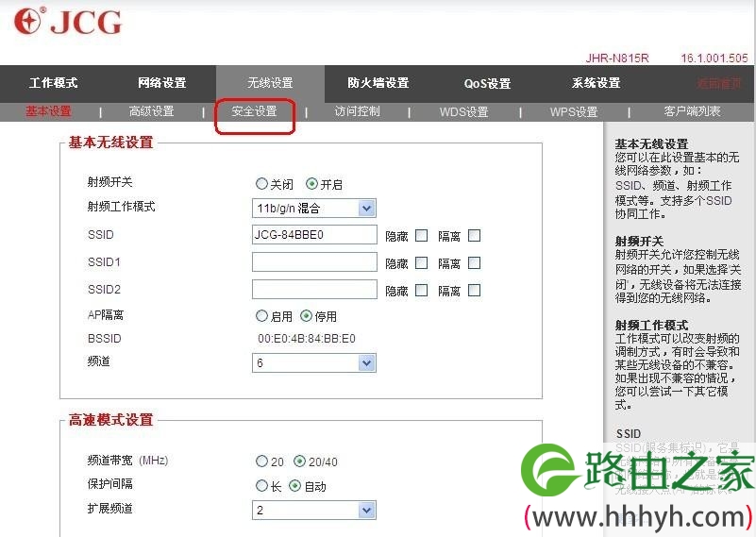This screenshot has width=756, height=537.
Task: Set 射频开关 to 关闭
Action: [261, 184]
